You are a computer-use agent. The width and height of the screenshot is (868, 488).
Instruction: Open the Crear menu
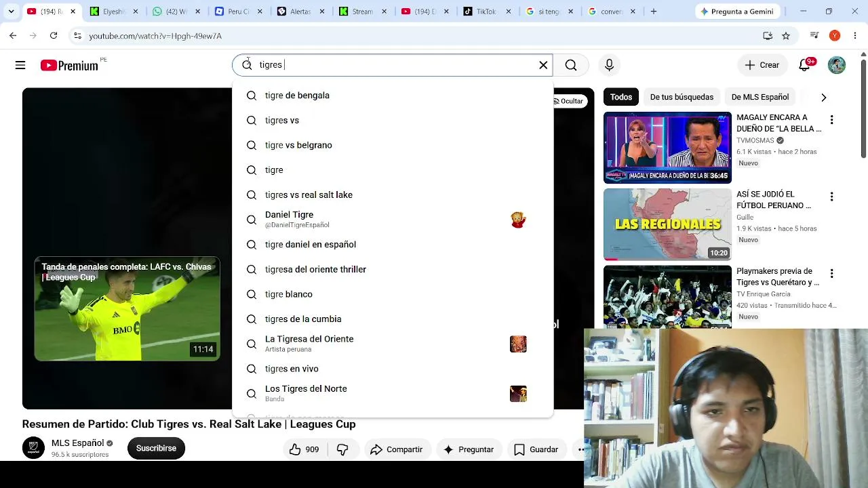tap(762, 65)
